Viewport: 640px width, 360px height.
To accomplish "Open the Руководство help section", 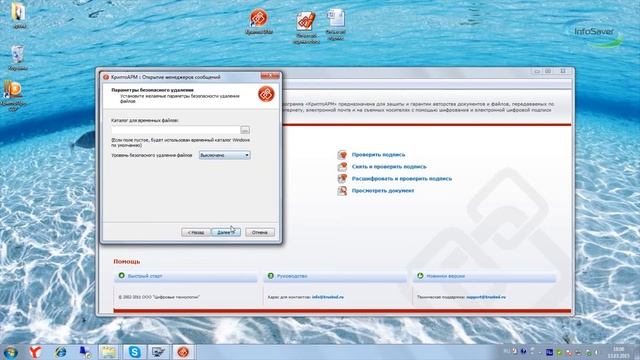I will (292, 276).
